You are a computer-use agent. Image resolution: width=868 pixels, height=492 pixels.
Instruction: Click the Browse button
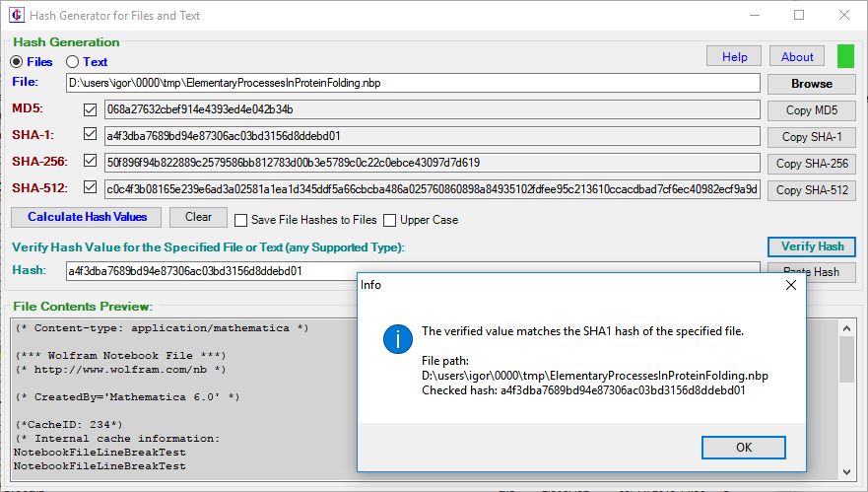(x=811, y=84)
